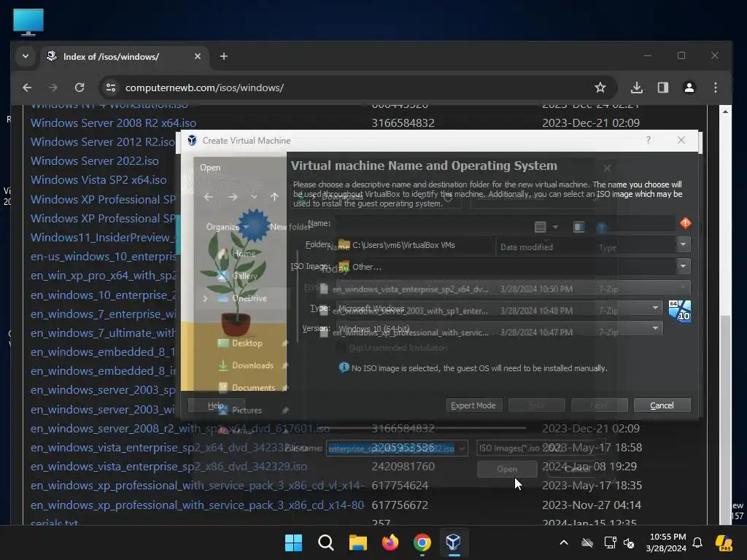The image size is (747, 560).
Task: Open the taskbar clock showing 10:55 PM
Action: point(667,542)
